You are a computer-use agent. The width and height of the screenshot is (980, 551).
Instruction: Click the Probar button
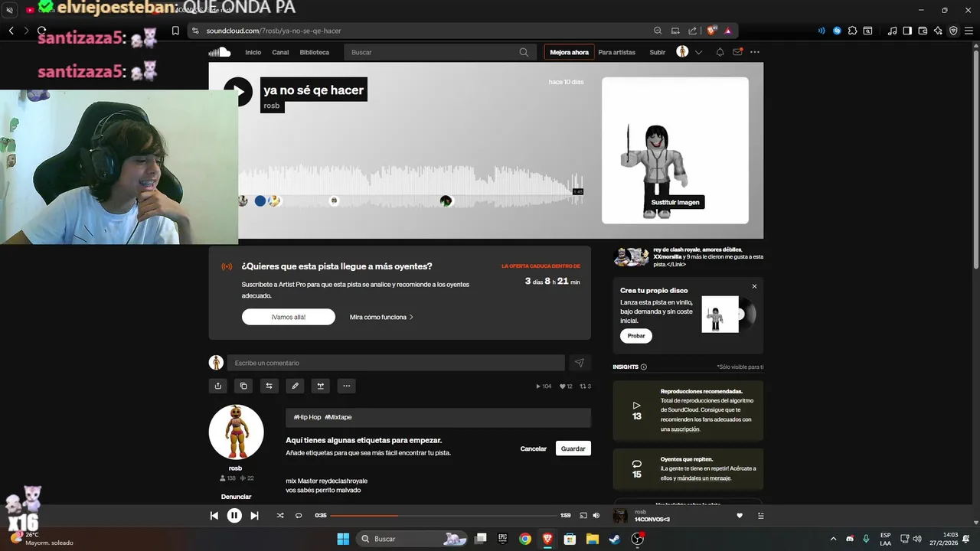tap(636, 336)
